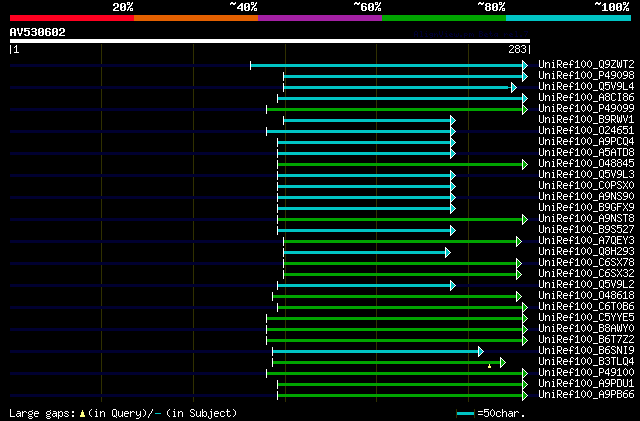Click the green alignment bar for UniRef100_C5YYE5
The width and height of the screenshot is (640, 421).
[397, 319]
